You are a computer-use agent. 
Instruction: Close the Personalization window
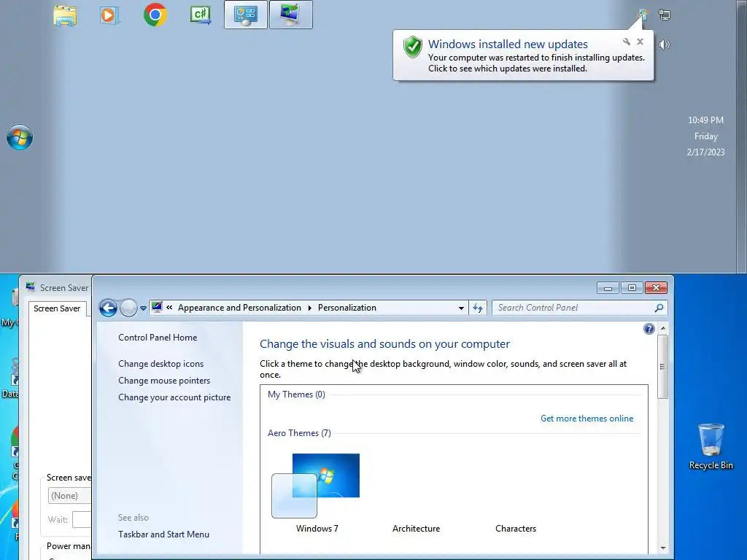[x=656, y=287]
